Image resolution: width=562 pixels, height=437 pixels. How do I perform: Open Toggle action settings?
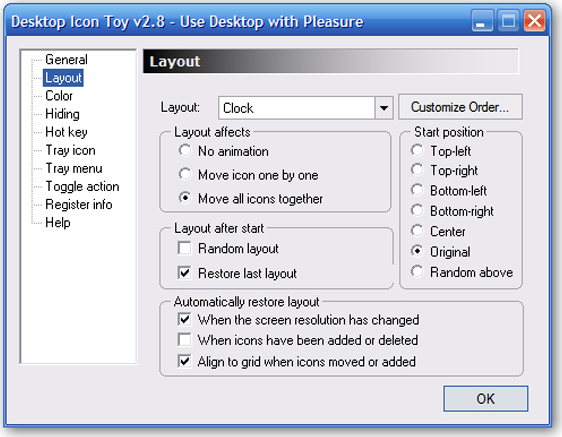click(82, 186)
